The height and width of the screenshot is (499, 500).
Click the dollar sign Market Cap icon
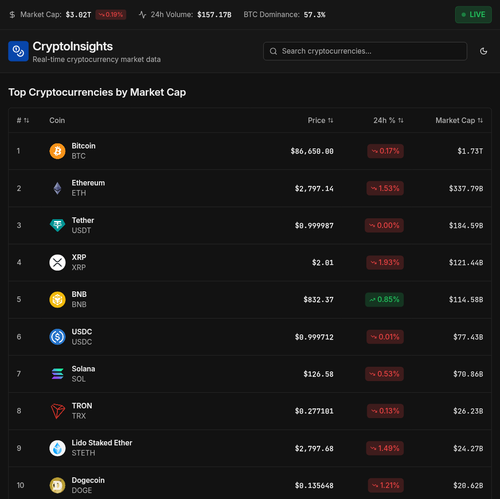point(12,15)
